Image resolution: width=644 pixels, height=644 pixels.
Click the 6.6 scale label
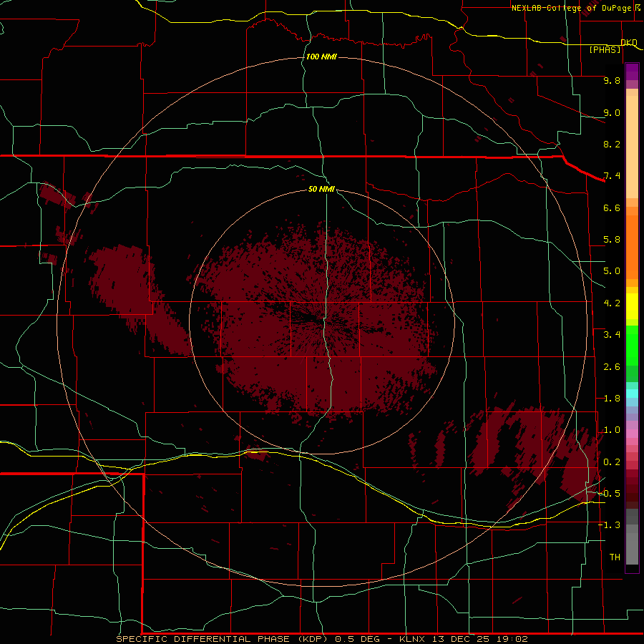pos(612,208)
